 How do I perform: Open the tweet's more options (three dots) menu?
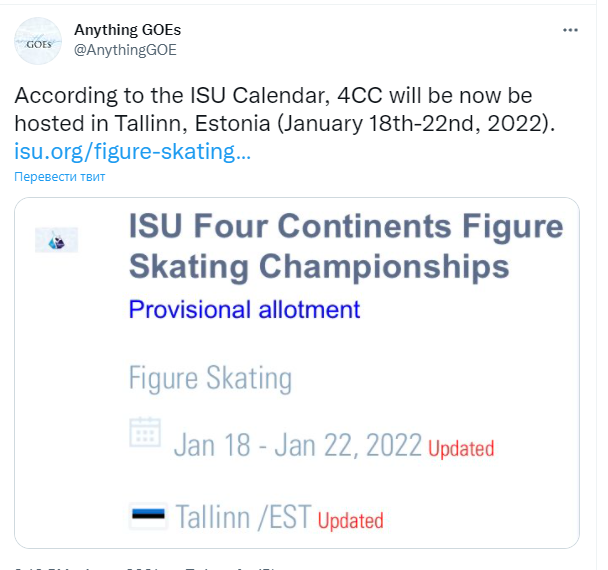point(570,30)
